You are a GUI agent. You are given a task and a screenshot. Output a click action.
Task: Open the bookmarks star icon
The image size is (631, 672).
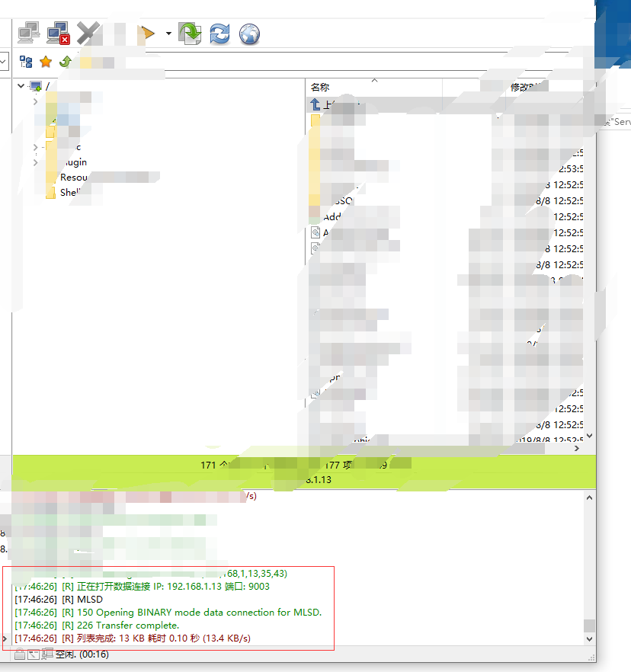pyautogui.click(x=46, y=62)
